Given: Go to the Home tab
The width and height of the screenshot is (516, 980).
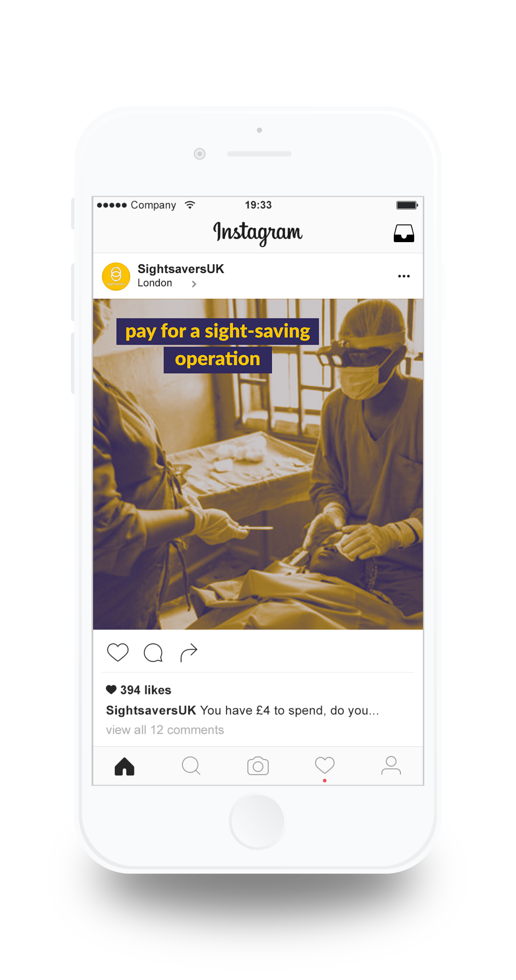Looking at the screenshot, I should pos(125,766).
